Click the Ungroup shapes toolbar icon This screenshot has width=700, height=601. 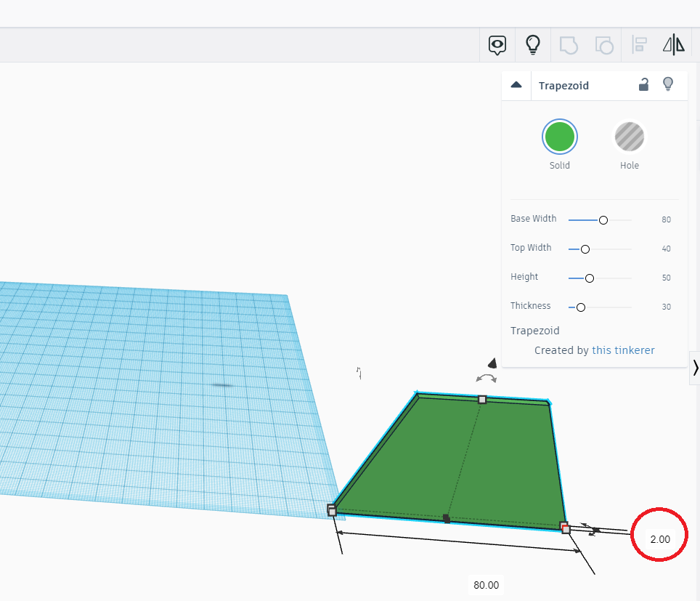coord(603,45)
